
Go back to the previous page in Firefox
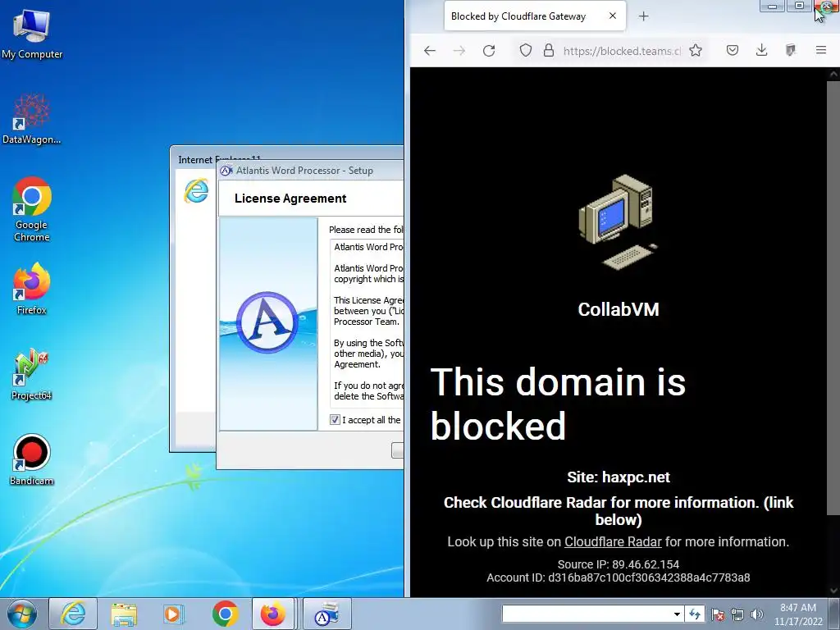tap(430, 50)
